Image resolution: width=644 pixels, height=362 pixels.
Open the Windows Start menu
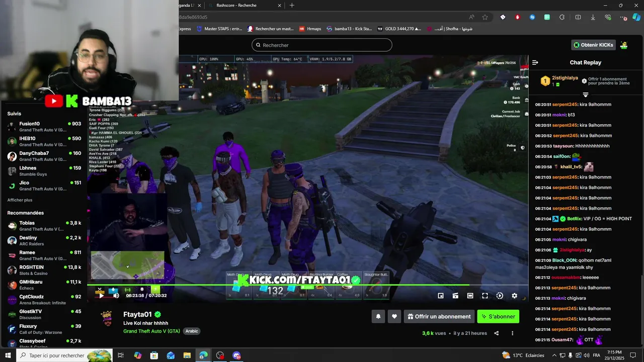point(8,355)
